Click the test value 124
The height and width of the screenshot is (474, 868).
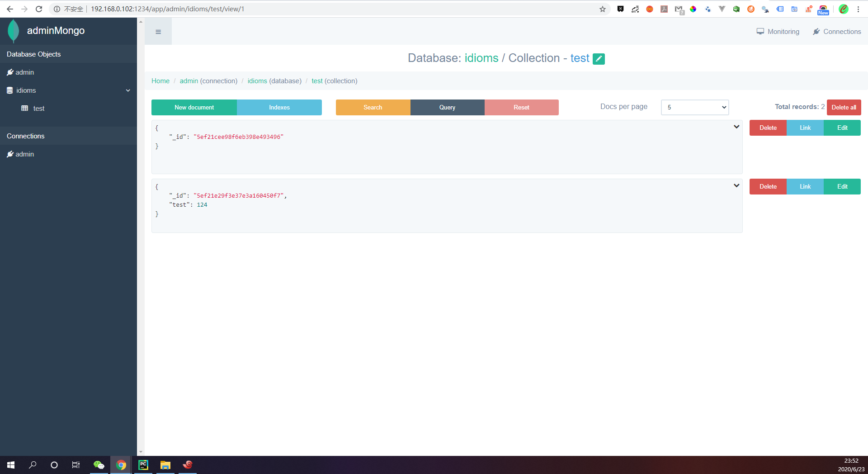(202, 205)
